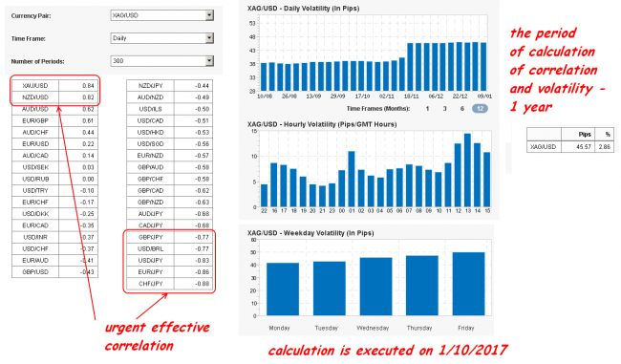Open the Currency Pair dropdown arrow

[209, 15]
